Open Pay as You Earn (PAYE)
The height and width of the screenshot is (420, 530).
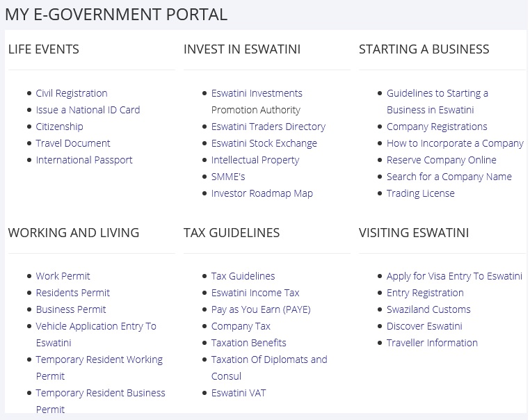point(261,309)
